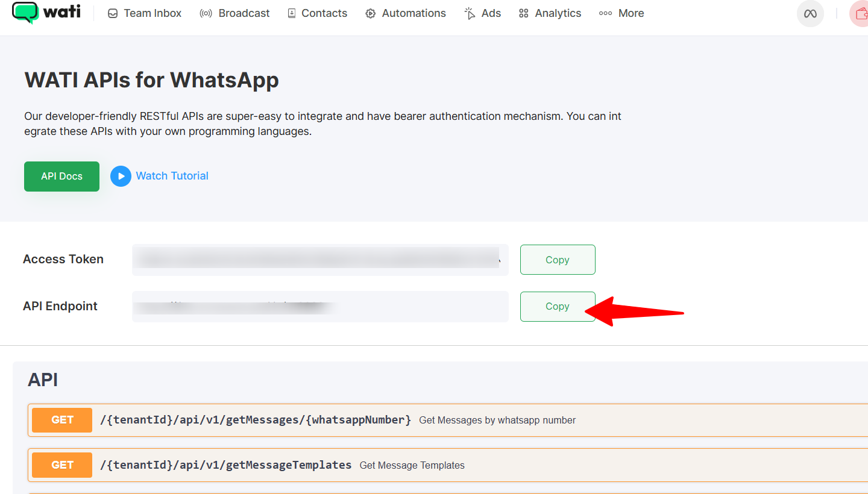
Task: Copy the Access Token
Action: pos(558,260)
